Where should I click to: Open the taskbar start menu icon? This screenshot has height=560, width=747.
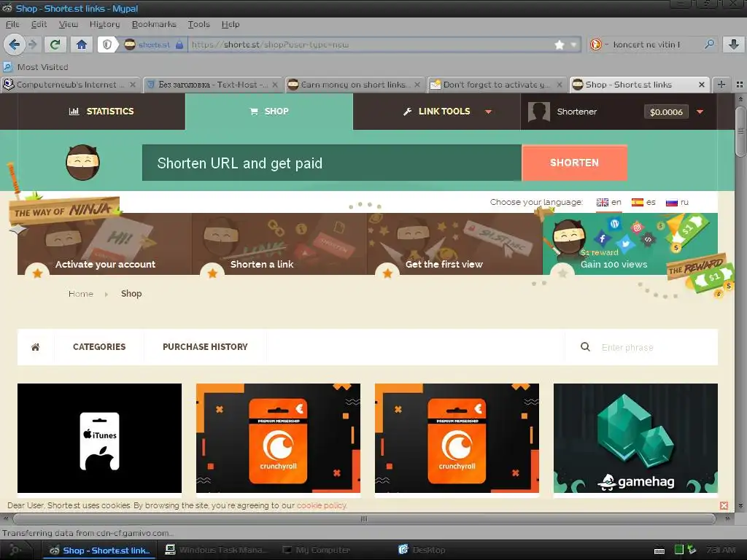(x=15, y=550)
